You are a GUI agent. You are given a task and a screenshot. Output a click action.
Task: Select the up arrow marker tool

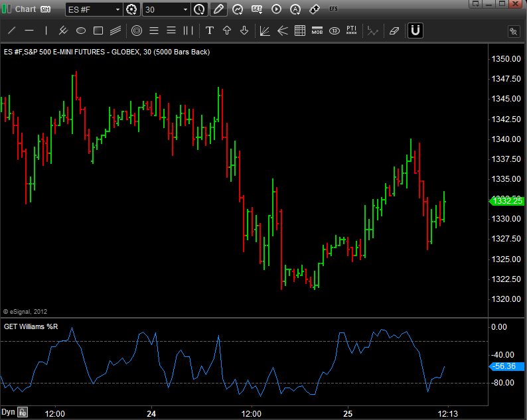[x=227, y=31]
